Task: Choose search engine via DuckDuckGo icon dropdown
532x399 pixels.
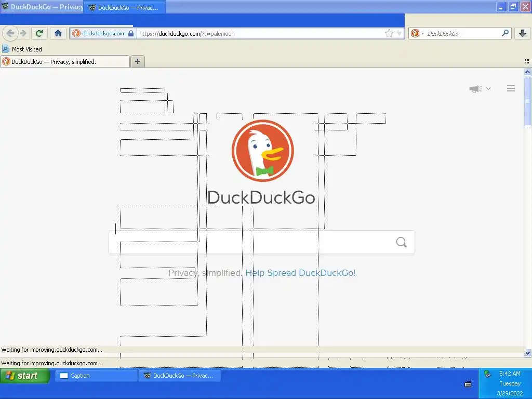Action: coord(417,33)
